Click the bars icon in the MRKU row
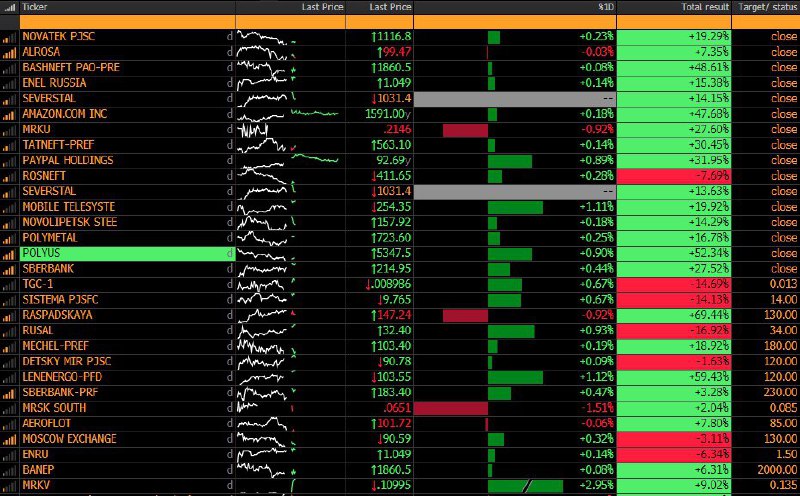The image size is (800, 496). (9, 130)
